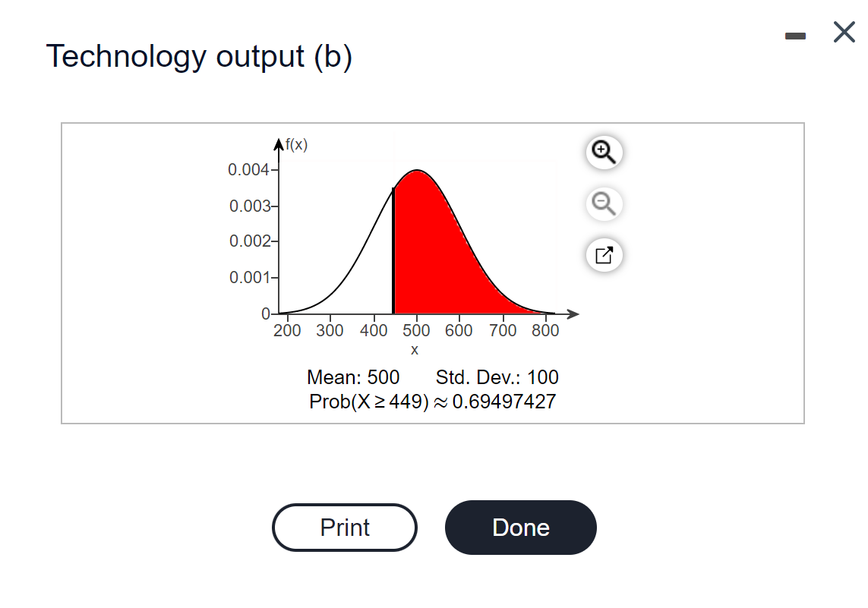Click the Mean: 500 label

pos(352,377)
